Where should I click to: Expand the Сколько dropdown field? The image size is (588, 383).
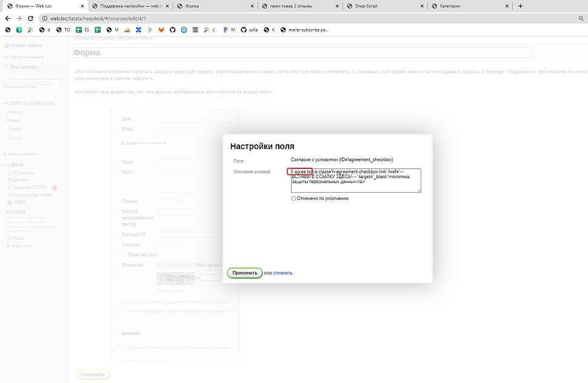169,244
